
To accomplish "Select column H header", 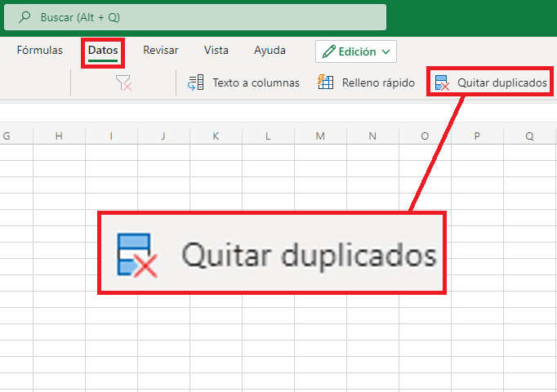I will pyautogui.click(x=59, y=136).
